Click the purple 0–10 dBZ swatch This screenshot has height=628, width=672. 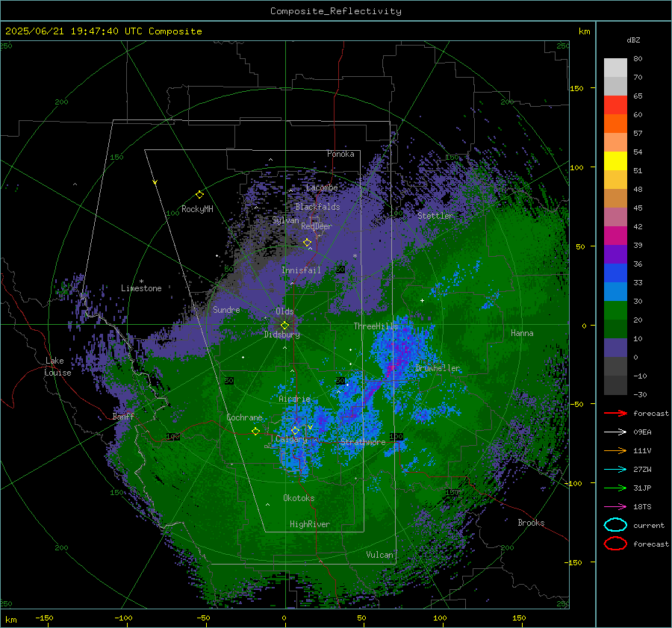615,347
